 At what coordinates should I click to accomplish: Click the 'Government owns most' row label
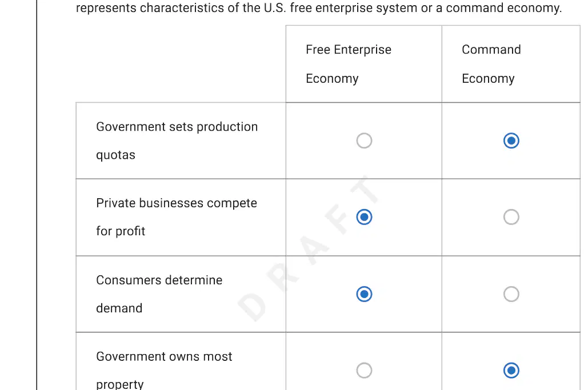(x=164, y=357)
